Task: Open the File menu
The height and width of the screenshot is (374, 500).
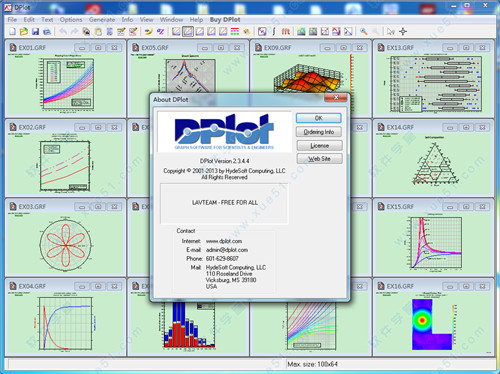Action: [x=12, y=20]
